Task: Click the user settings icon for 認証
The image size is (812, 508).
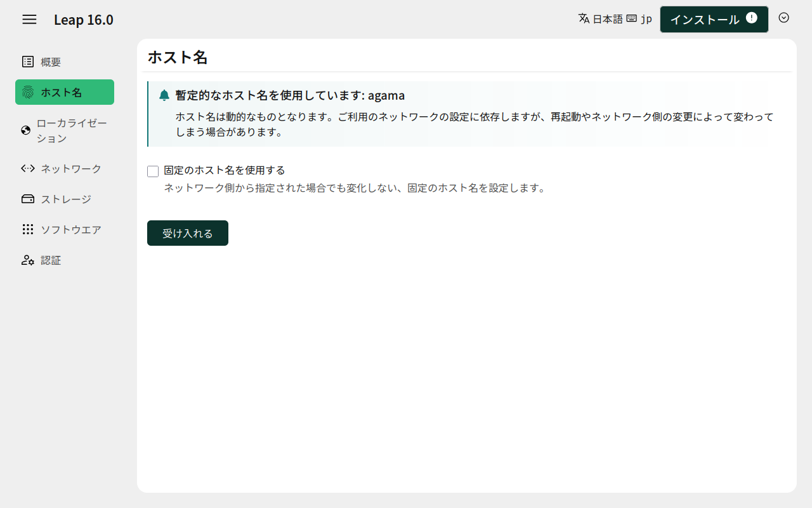Action: coord(28,260)
